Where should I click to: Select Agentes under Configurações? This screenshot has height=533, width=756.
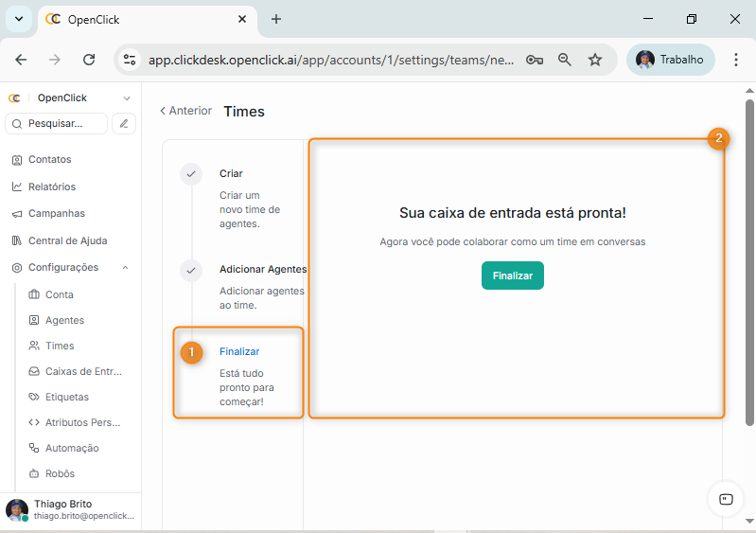pos(64,320)
